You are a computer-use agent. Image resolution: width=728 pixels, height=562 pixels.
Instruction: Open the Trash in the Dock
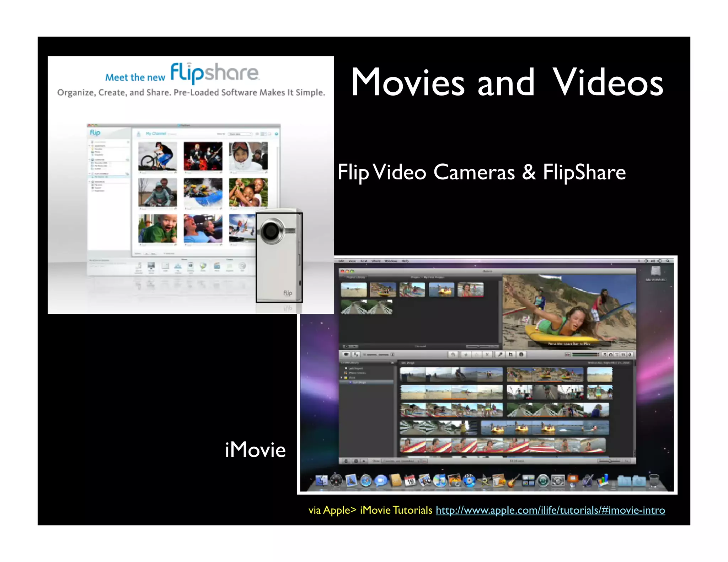click(x=654, y=480)
